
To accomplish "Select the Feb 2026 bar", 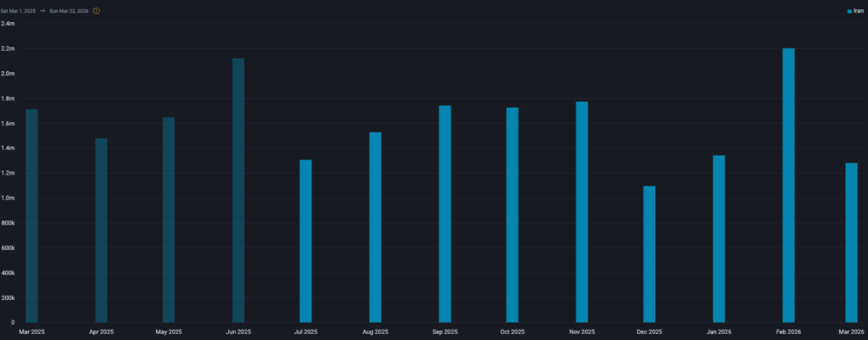I will pyautogui.click(x=788, y=186).
